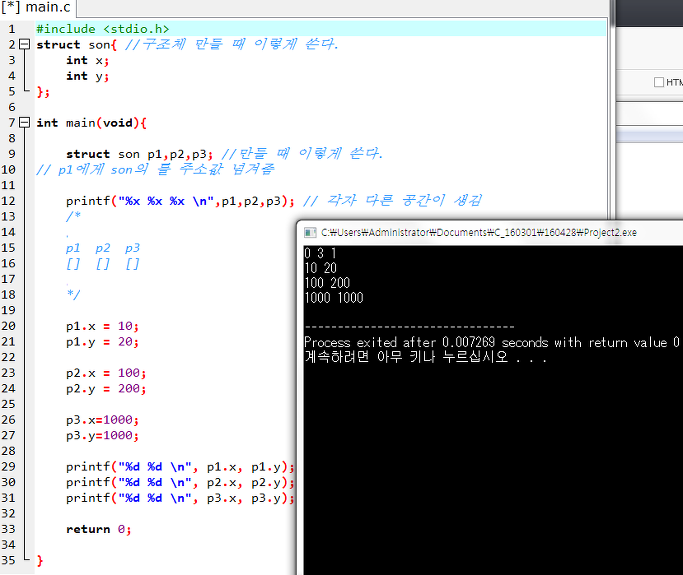Viewport: 683px width, 575px height.
Task: Click the 'p3.x=1000;' statement
Action: [102, 420]
